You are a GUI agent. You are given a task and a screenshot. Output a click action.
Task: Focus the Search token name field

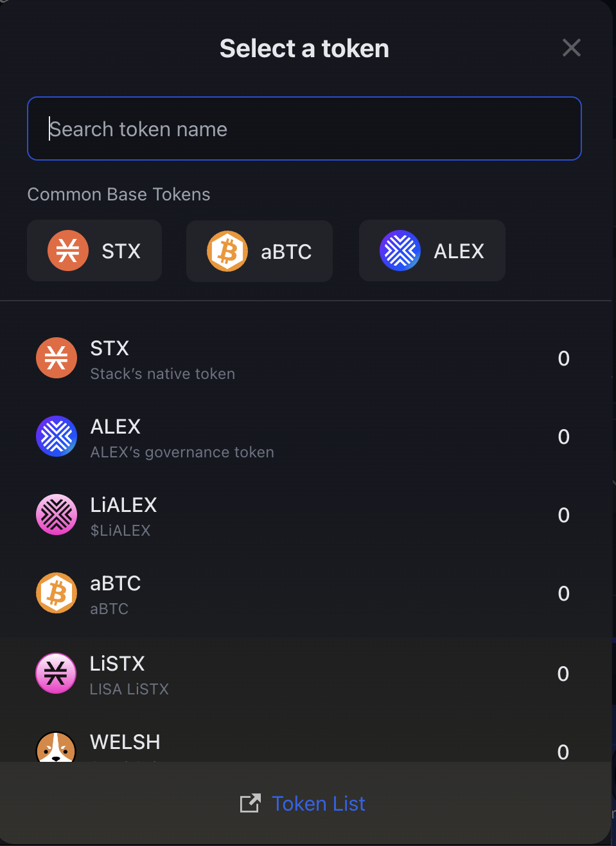pos(304,128)
